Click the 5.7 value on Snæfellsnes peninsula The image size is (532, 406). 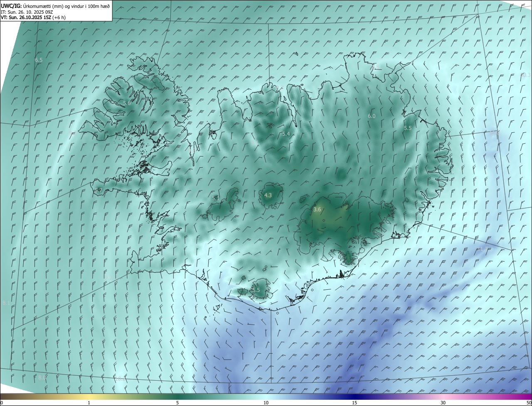point(98,191)
